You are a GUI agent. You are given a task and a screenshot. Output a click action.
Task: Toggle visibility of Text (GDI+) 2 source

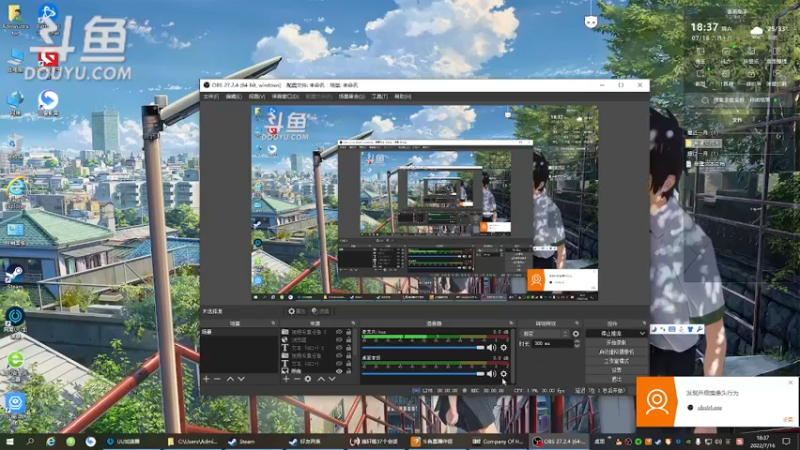click(339, 347)
